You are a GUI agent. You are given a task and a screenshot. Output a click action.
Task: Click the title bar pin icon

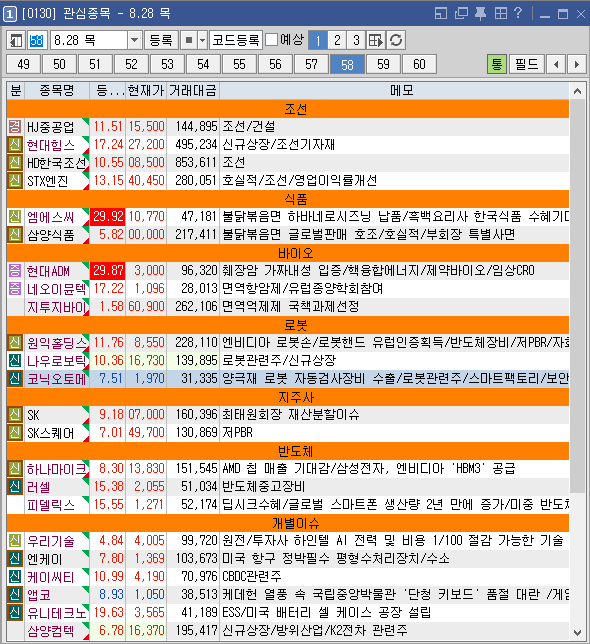click(x=480, y=14)
